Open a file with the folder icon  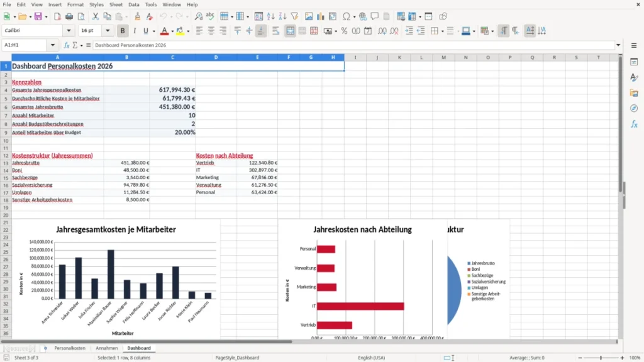coord(22,16)
